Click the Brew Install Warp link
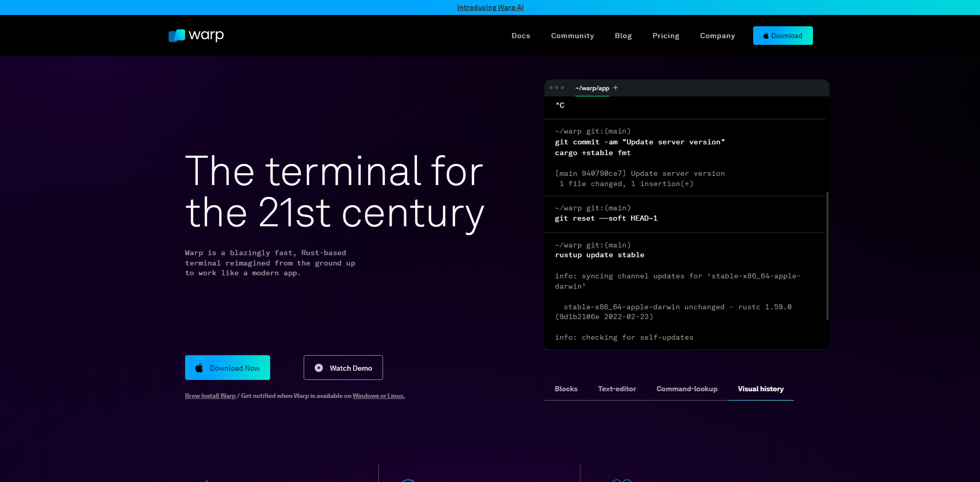This screenshot has height=482, width=980. [x=210, y=396]
